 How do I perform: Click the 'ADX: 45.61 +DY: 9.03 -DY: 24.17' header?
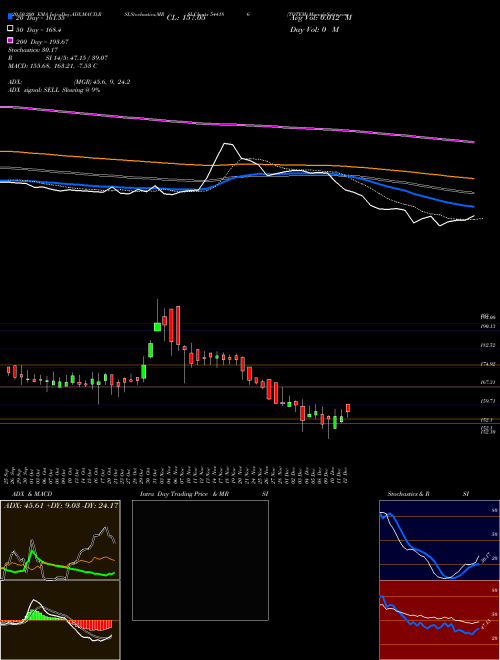pyautogui.click(x=61, y=505)
